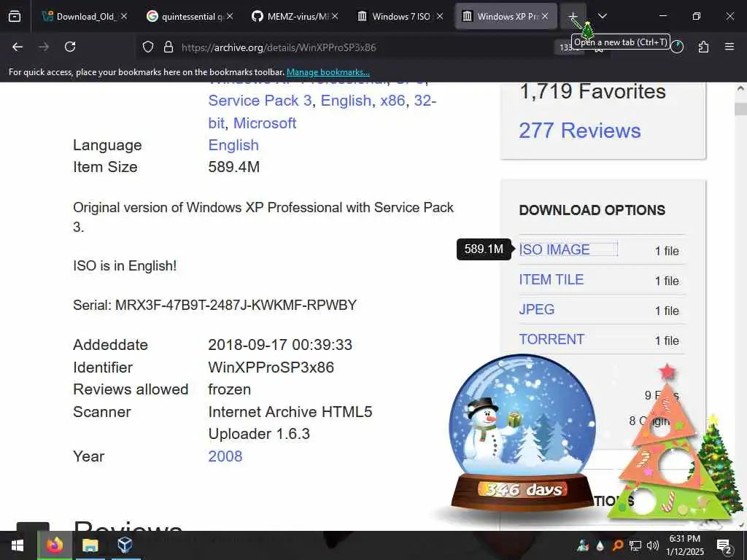Open the Microsoft topic link
Screen dimensions: 747x560
point(265,122)
